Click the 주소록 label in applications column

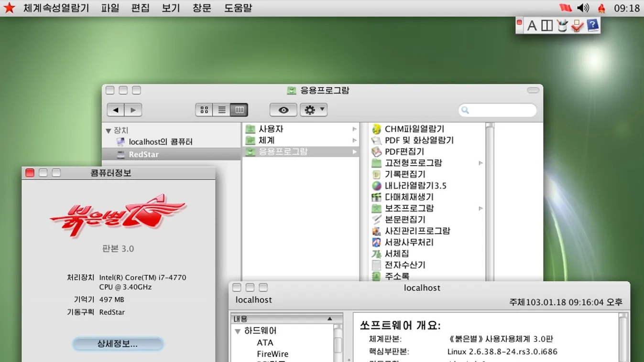click(x=397, y=276)
